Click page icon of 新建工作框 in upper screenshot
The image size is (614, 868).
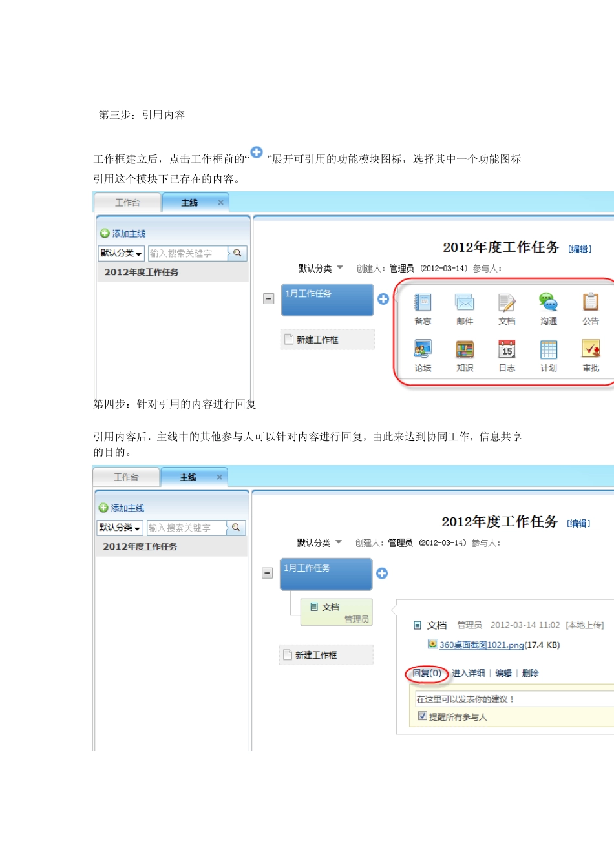289,339
